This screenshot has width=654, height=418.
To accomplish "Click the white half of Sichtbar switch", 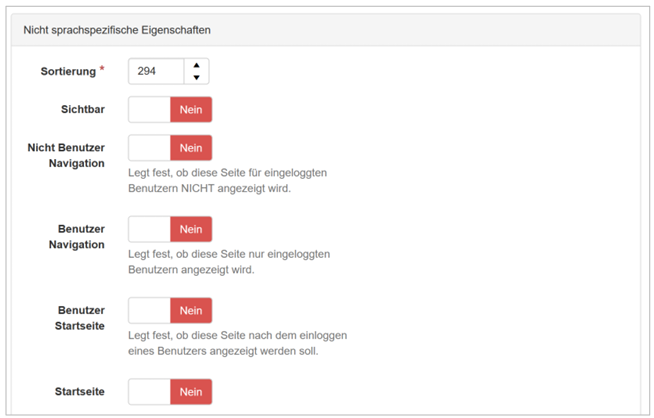I will tap(149, 109).
